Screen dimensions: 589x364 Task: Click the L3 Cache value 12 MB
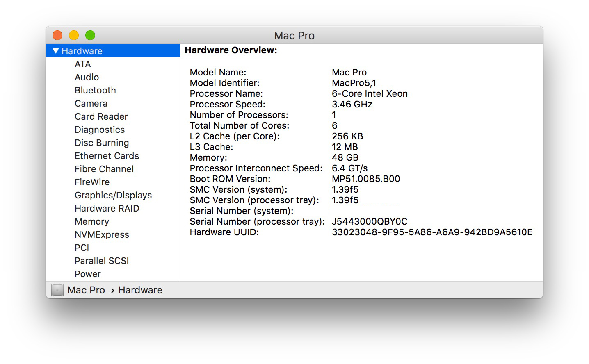click(x=345, y=147)
